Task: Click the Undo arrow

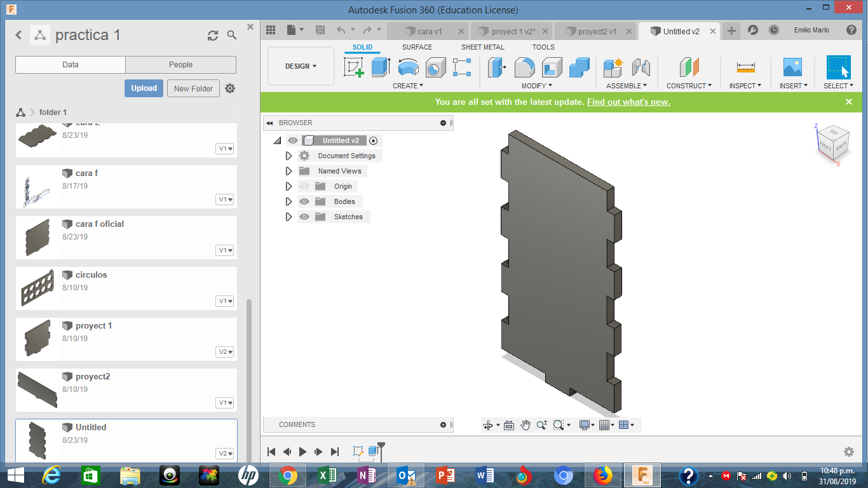Action: [x=341, y=30]
